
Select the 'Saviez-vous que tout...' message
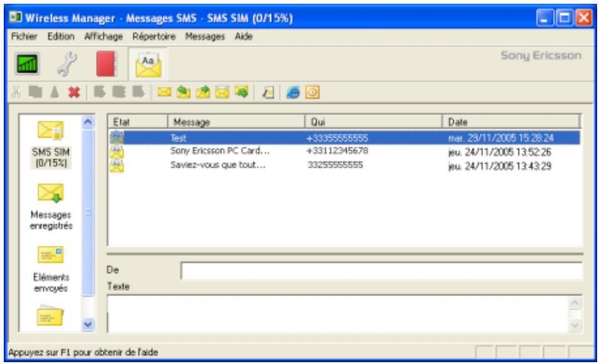tap(218, 165)
